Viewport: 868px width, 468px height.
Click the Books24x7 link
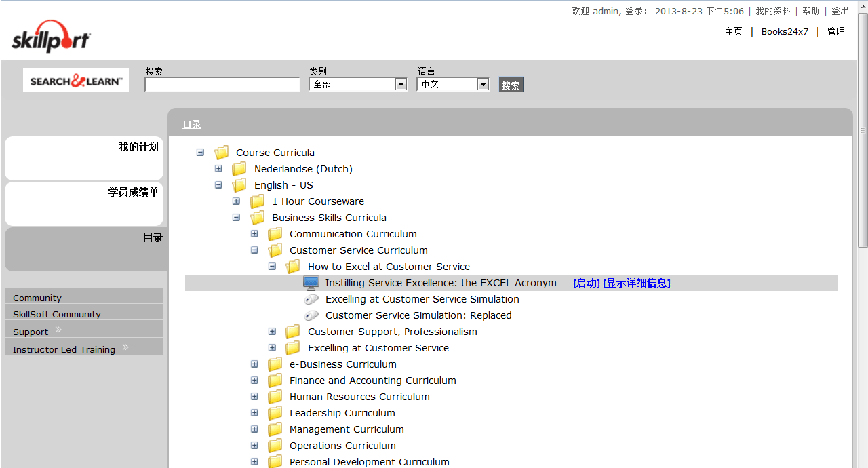tap(785, 31)
